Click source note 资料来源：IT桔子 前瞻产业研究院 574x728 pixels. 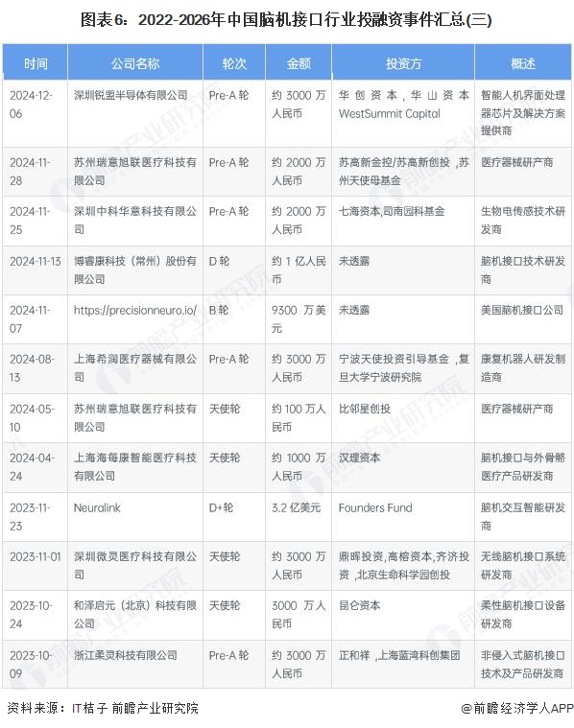click(x=103, y=708)
